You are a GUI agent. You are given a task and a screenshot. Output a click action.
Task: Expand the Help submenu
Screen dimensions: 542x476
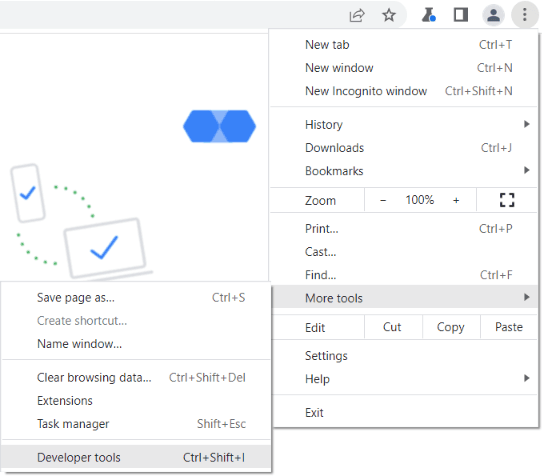(x=404, y=379)
